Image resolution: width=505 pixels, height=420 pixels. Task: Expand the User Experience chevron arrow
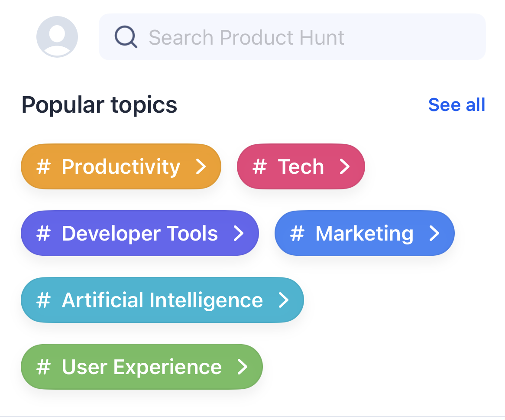243,367
